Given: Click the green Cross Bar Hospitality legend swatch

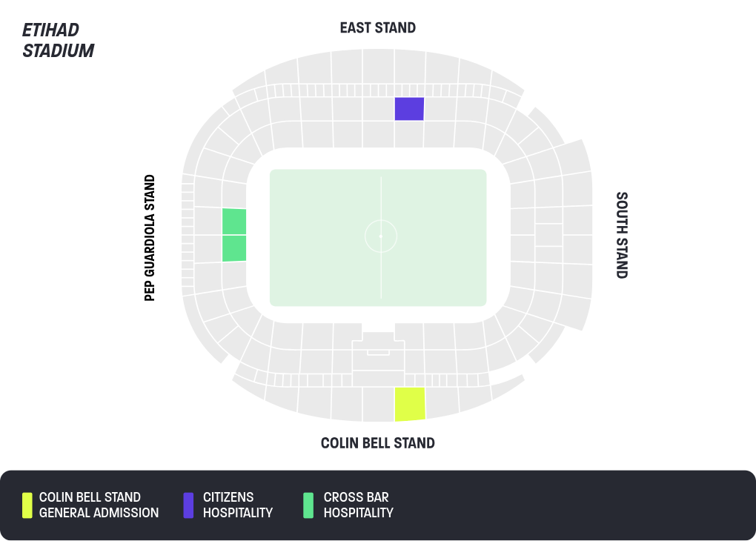Looking at the screenshot, I should point(308,505).
